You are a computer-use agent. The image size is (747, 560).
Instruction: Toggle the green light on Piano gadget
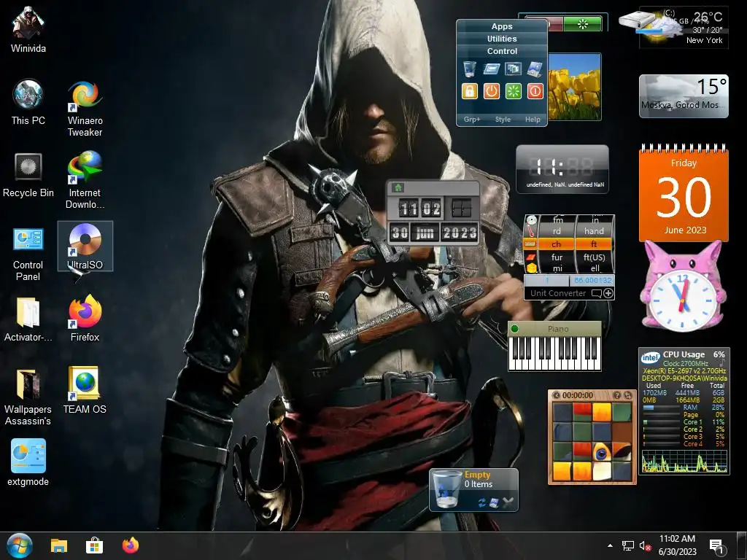[514, 329]
